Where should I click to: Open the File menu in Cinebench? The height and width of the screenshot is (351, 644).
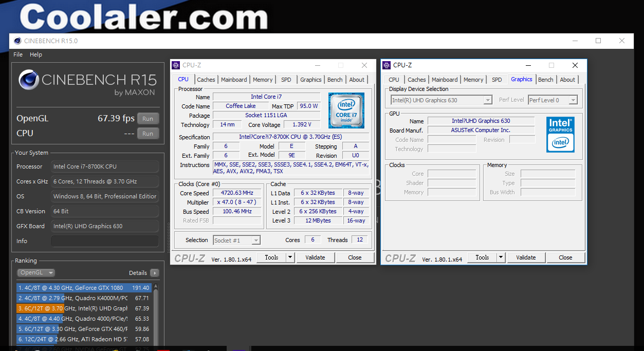point(18,54)
